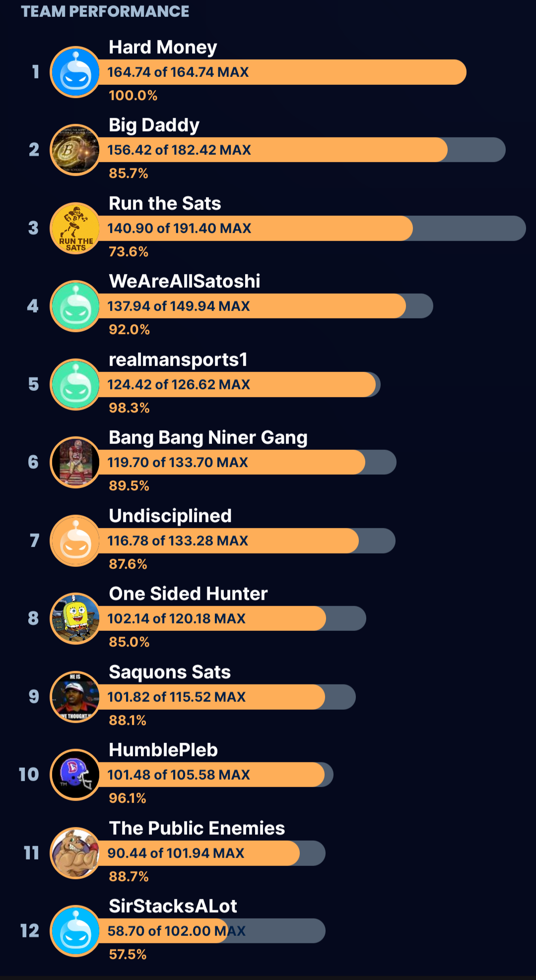Screen dimensions: 536x980
Task: Select The Public Enemies bulldog avatar
Action: coord(75,853)
